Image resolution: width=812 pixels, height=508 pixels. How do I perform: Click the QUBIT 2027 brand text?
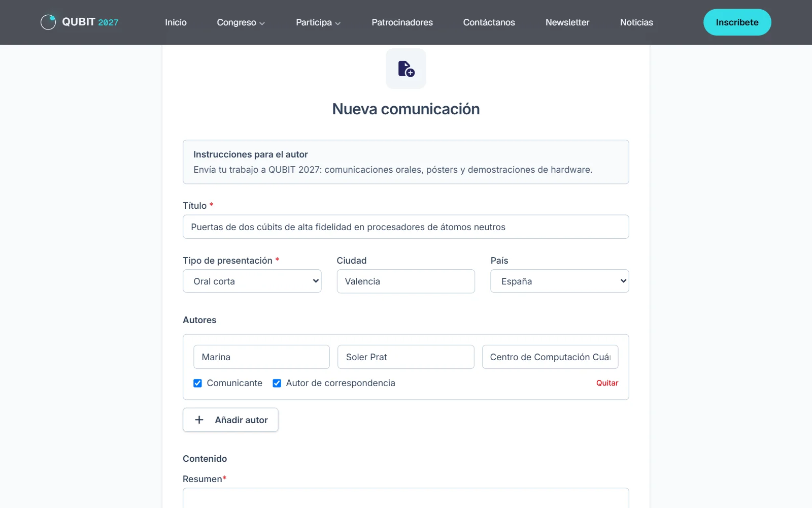coord(90,22)
